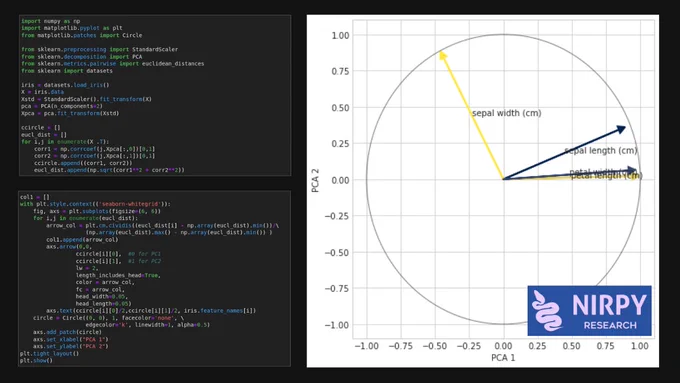Select the 'ccircle.append((corr1, corr2))' line
Image resolution: width=680 pixels, height=383 pixels.
83,163
